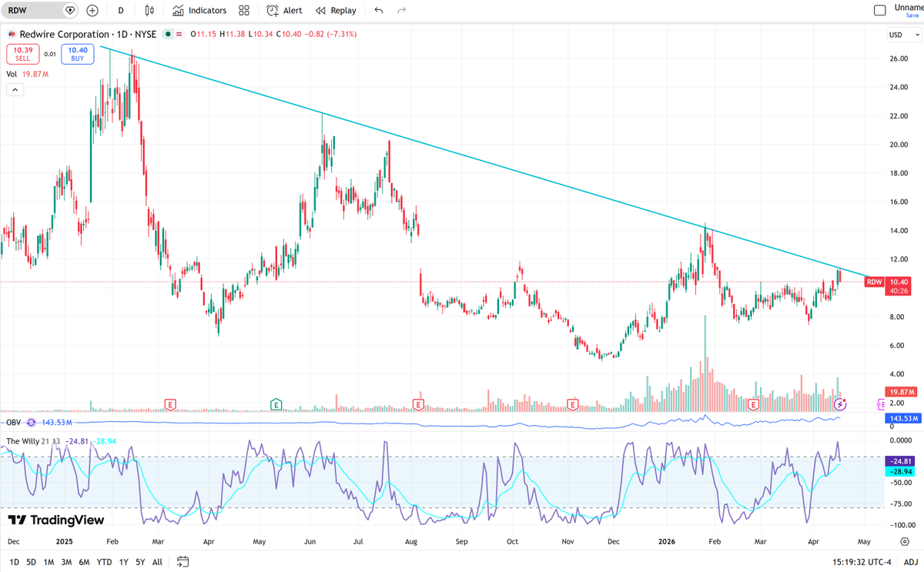924x572 pixels.
Task: Click The Willy indicator legend
Action: (x=22, y=441)
